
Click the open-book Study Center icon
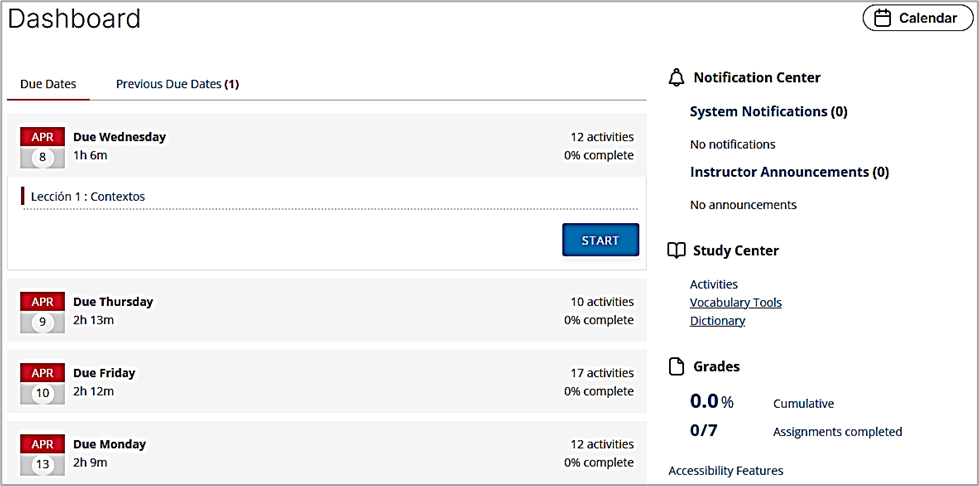(x=676, y=250)
